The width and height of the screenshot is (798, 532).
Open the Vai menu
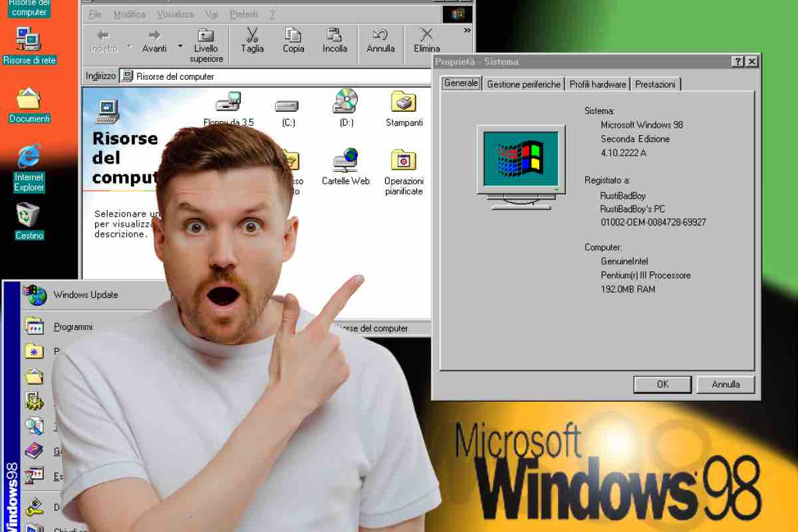[x=211, y=14]
